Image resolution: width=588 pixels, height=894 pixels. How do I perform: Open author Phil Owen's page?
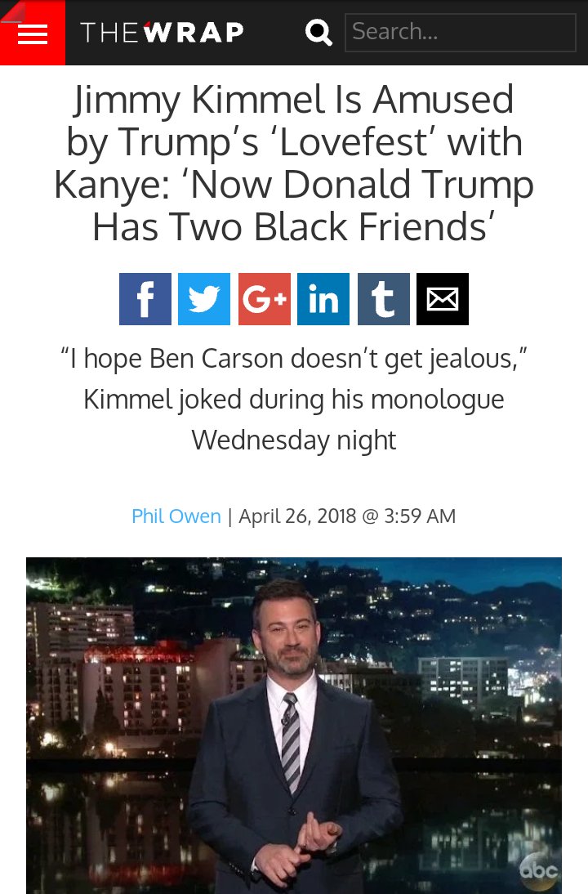tap(176, 516)
